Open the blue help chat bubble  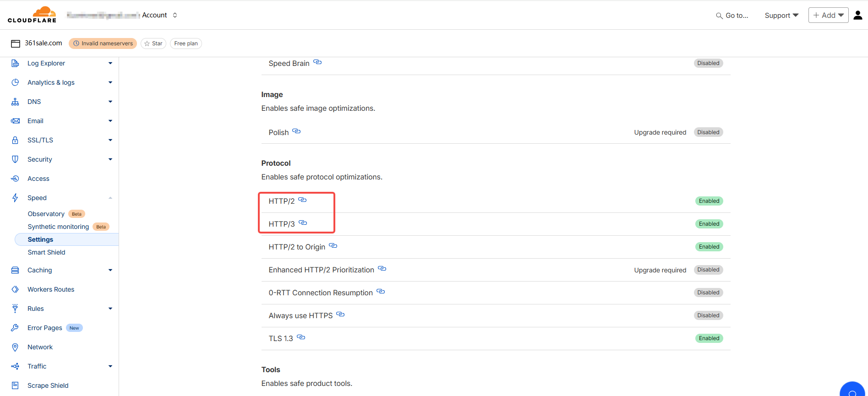pyautogui.click(x=852, y=390)
